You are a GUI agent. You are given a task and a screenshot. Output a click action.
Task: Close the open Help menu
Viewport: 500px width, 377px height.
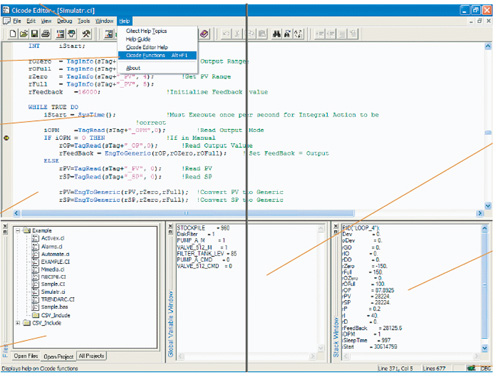[124, 21]
